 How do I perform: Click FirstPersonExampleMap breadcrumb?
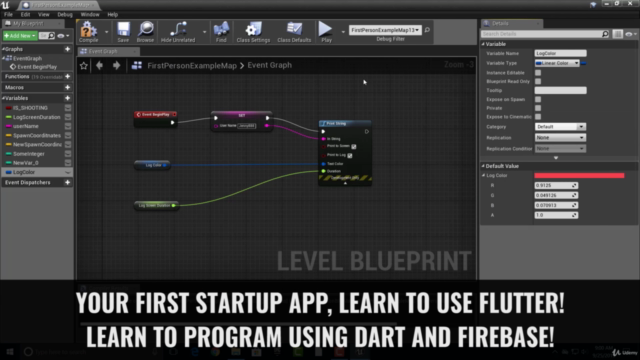tap(192, 65)
